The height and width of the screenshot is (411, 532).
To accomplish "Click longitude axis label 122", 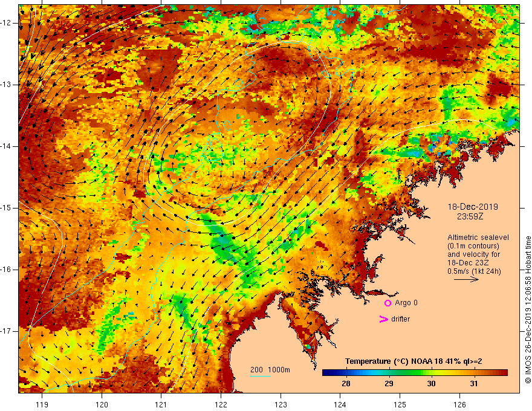I will click(x=221, y=404).
